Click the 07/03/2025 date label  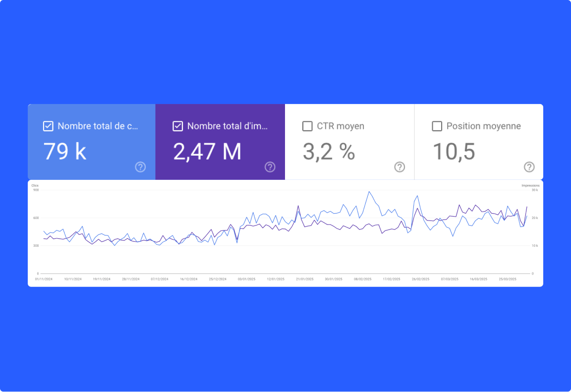(x=450, y=279)
